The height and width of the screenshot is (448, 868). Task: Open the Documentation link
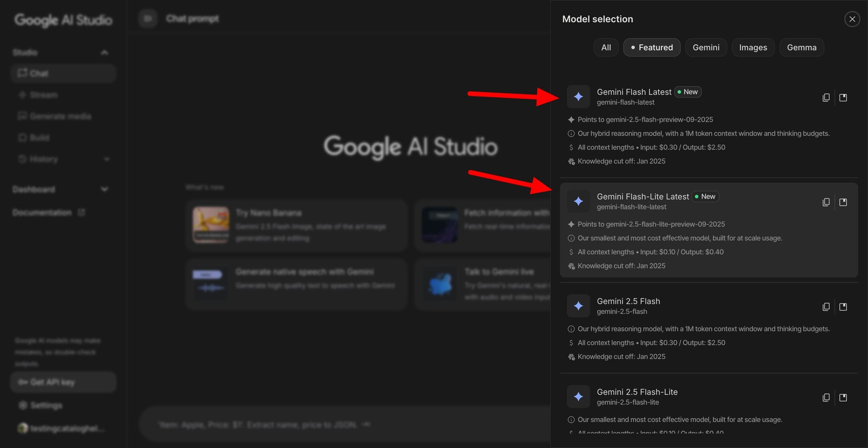click(42, 212)
